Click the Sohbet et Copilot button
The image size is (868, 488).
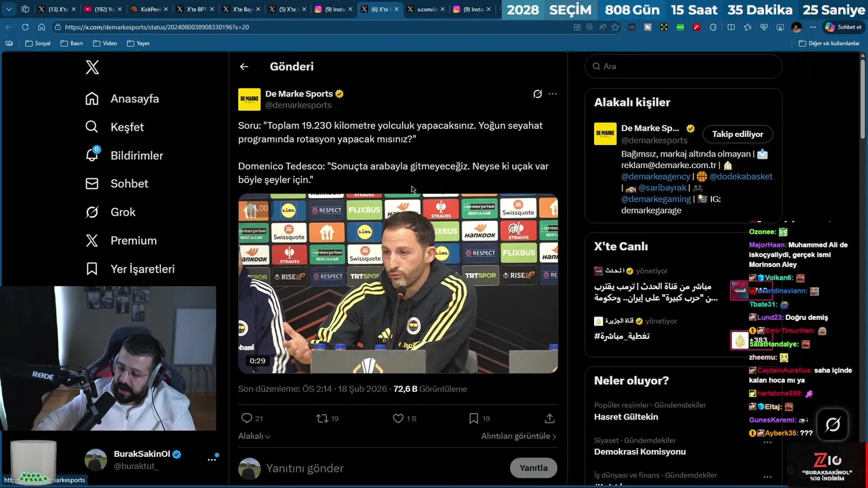click(843, 27)
